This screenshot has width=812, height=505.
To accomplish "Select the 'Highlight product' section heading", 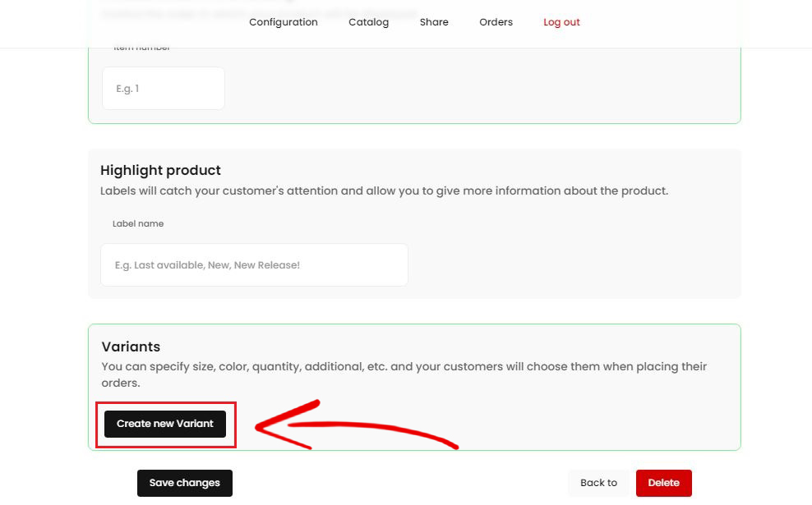I will (160, 170).
